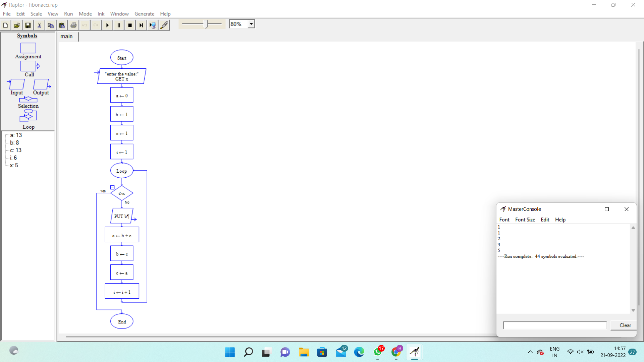
Task: Click the Print toolbar icon
Action: tap(73, 25)
